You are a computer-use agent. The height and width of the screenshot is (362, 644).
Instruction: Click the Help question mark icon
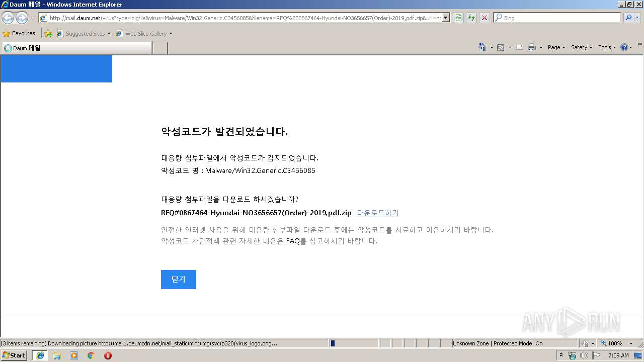pos(624,47)
